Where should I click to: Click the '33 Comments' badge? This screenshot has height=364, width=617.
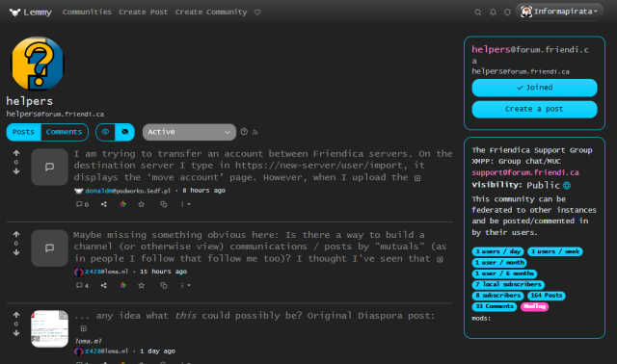(495, 306)
